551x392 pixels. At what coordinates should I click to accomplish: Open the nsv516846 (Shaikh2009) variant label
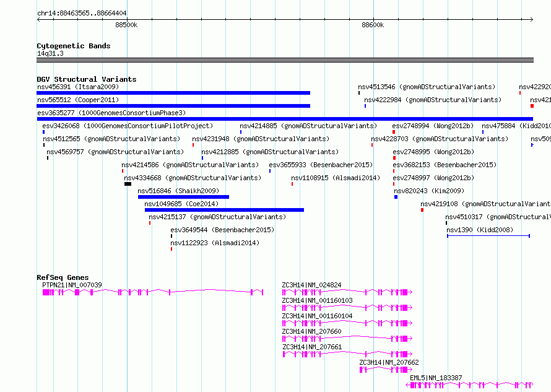pyautogui.click(x=178, y=191)
